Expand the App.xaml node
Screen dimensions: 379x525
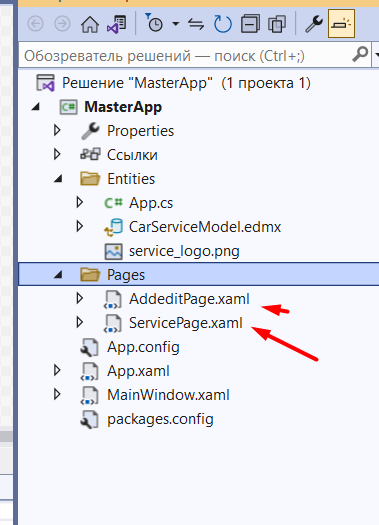57,371
